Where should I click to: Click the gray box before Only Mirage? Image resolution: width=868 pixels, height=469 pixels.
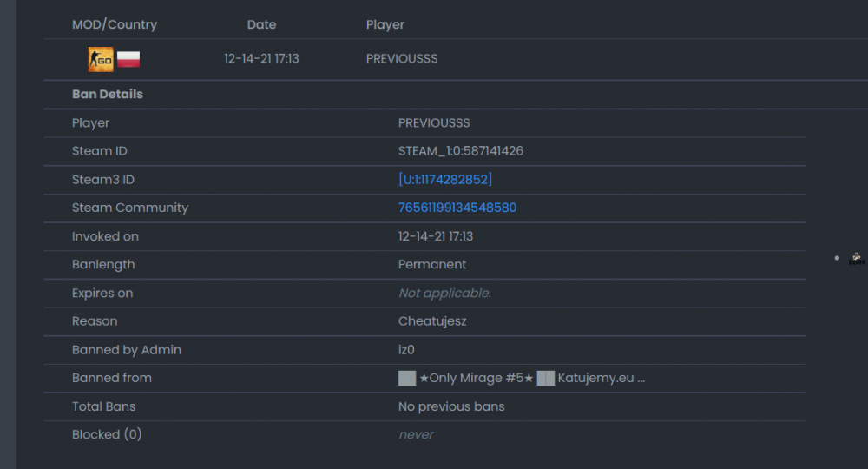coord(407,378)
